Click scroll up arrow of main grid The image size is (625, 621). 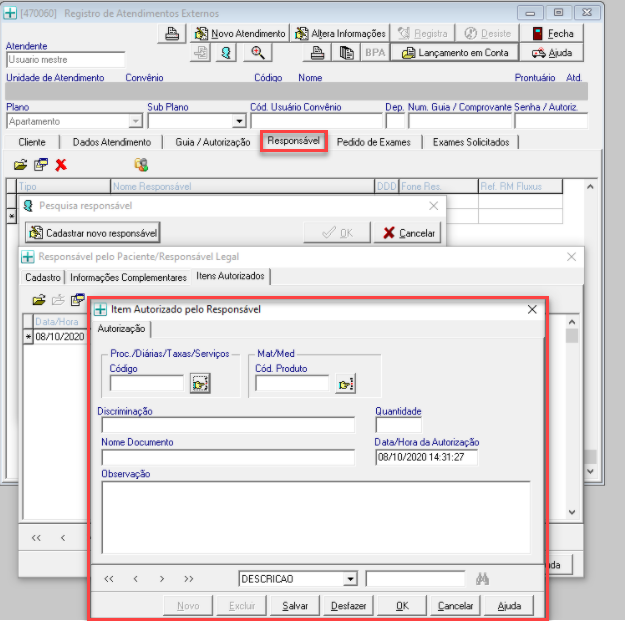(590, 187)
